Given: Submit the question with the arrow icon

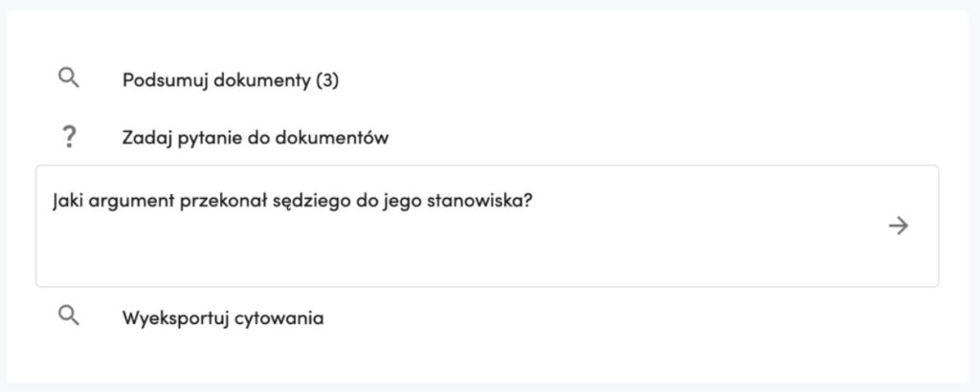Looking at the screenshot, I should [898, 226].
